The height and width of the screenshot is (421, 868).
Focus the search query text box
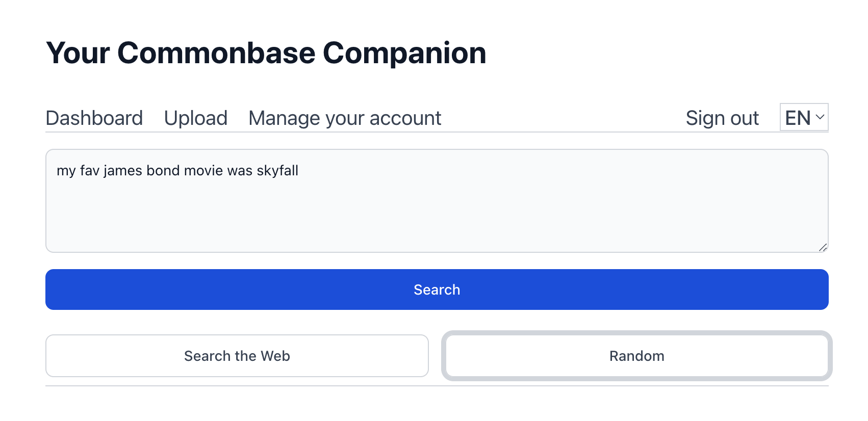[437, 201]
